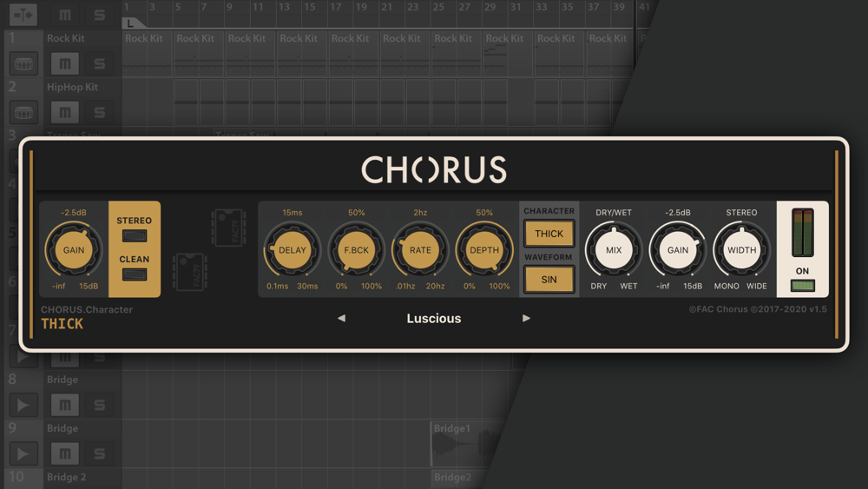This screenshot has height=489, width=868.
Task: Click the play icon on track 9 Bridge
Action: point(23,453)
